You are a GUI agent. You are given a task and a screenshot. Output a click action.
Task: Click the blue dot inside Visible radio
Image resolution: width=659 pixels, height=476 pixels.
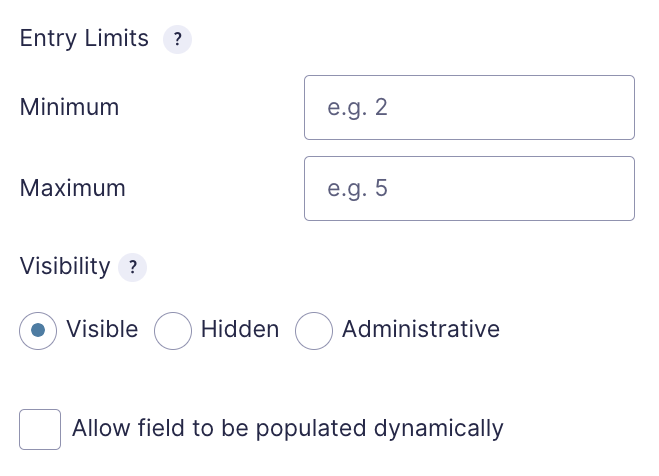click(38, 330)
